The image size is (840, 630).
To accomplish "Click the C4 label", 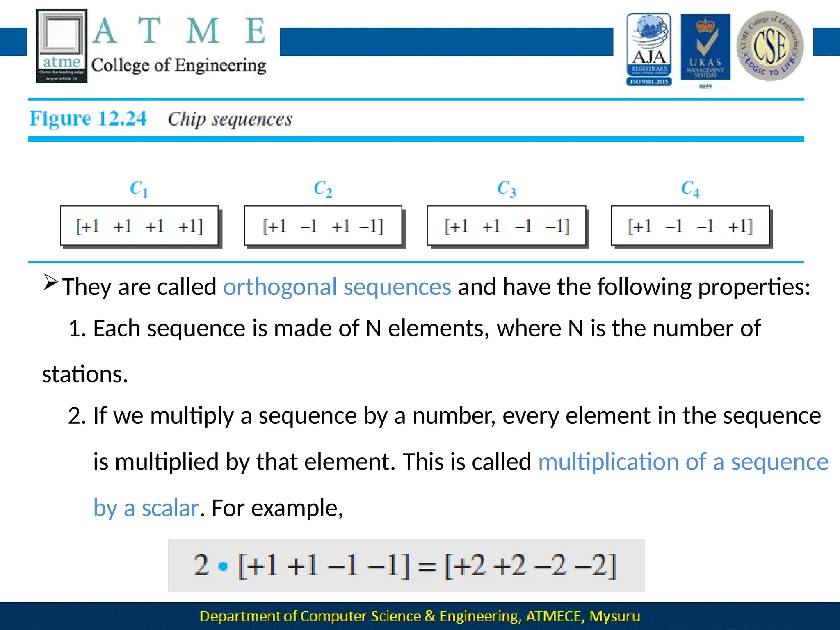I will click(x=690, y=189).
